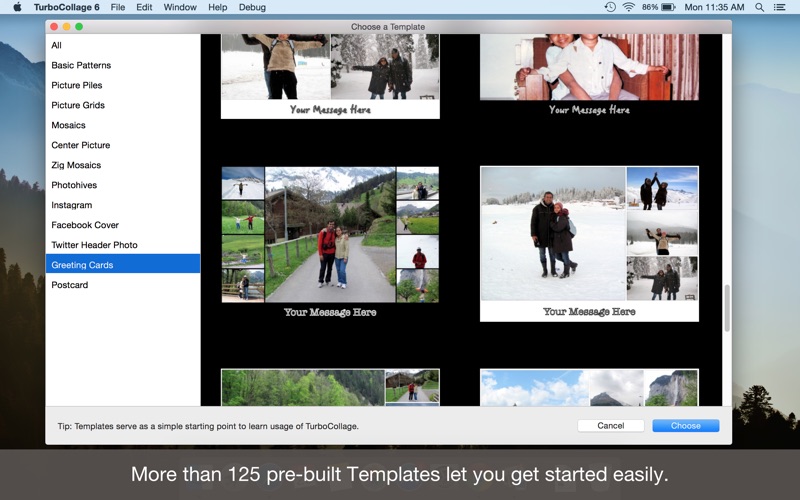
Task: Click the blue Choose button
Action: point(686,426)
